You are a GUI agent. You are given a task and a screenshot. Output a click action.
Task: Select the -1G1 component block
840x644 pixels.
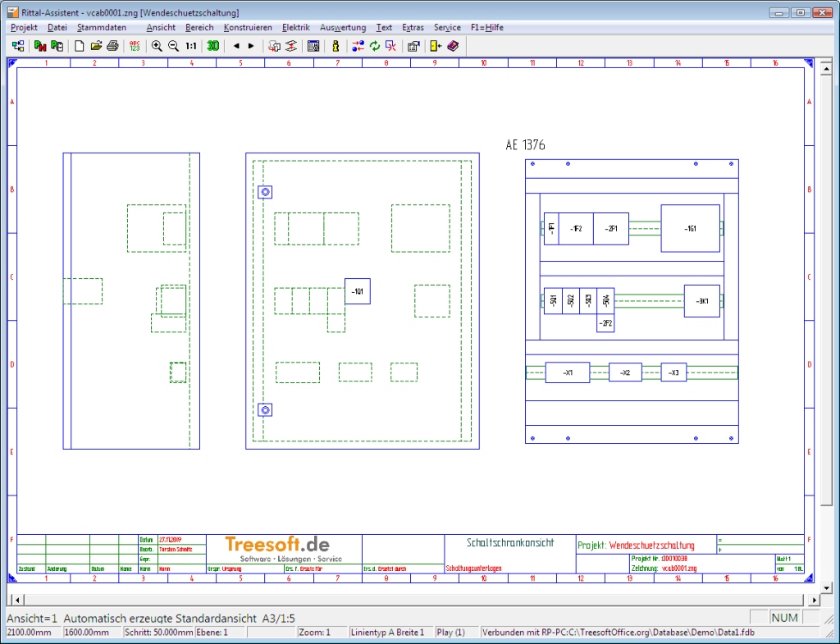690,228
